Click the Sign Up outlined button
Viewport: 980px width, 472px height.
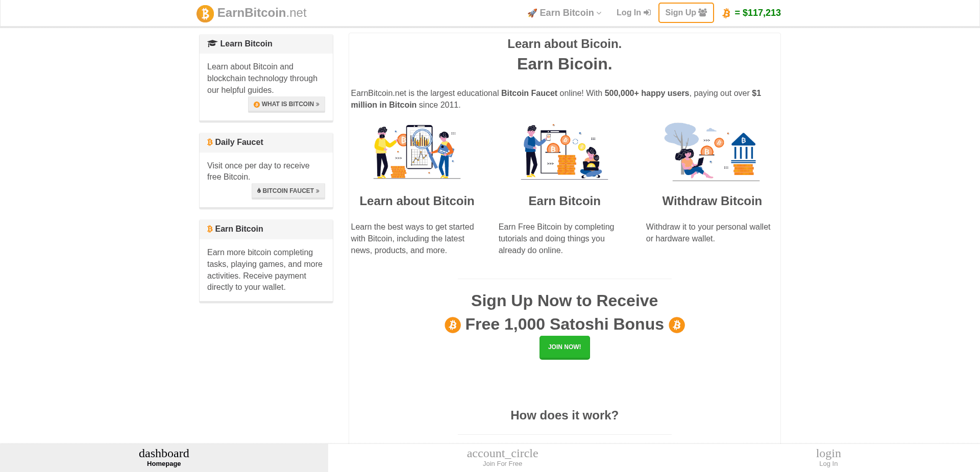686,13
